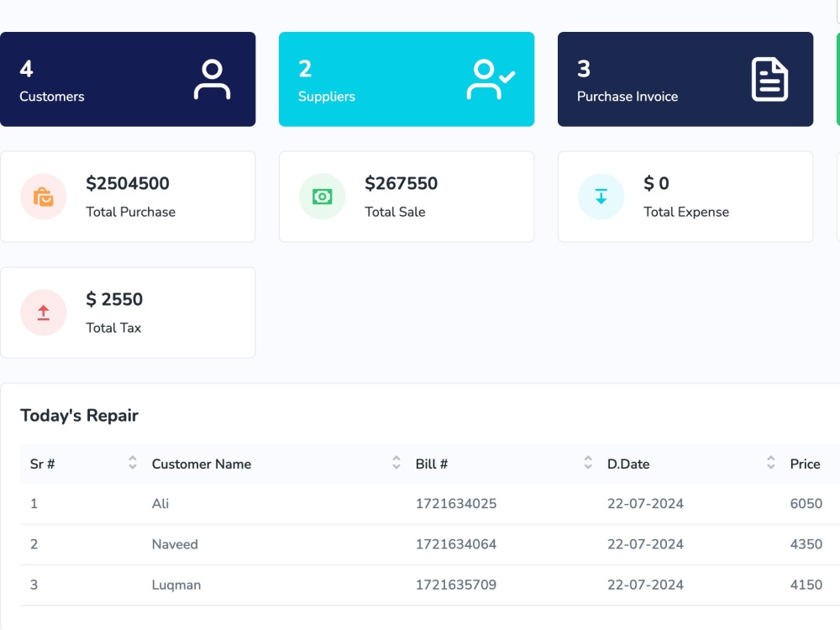Sort table by D.Date arrows
Image resolution: width=840 pixels, height=630 pixels.
(x=770, y=462)
